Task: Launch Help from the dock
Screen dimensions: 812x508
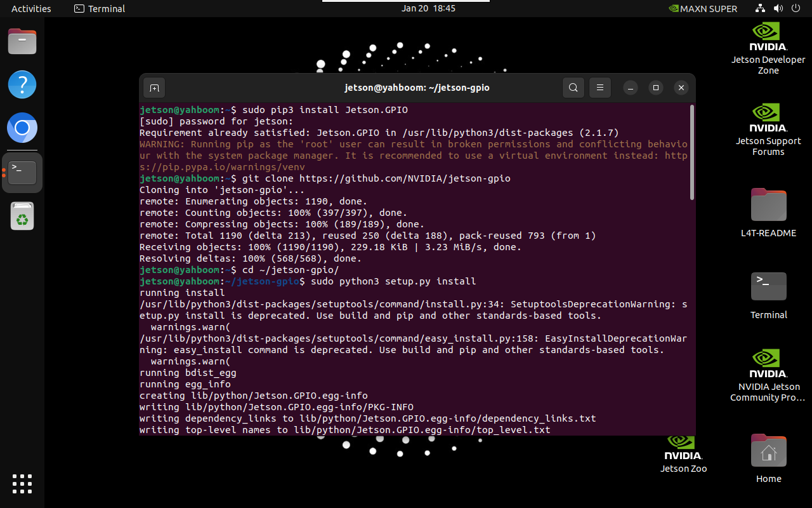Action: point(22,84)
